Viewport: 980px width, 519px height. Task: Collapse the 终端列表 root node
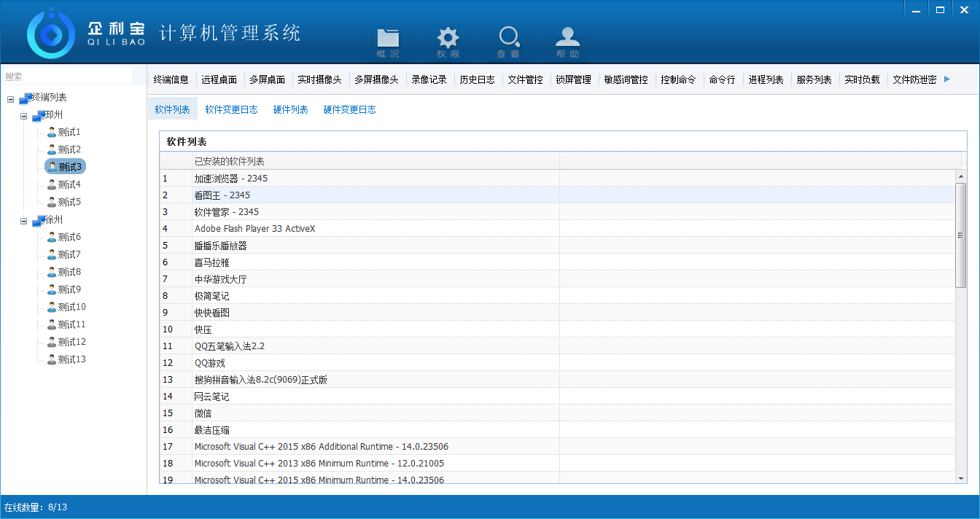tap(10, 98)
